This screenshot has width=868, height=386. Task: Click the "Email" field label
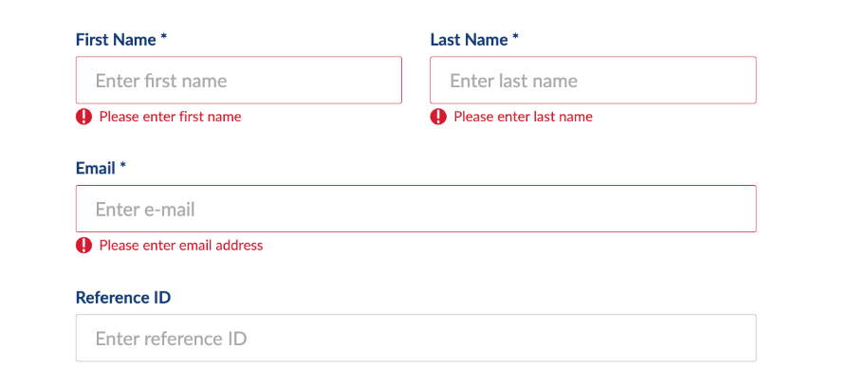point(95,168)
